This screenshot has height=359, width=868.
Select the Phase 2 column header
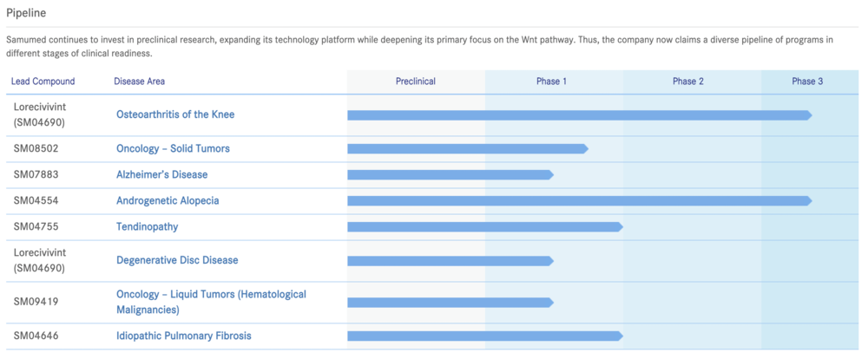[x=688, y=82]
